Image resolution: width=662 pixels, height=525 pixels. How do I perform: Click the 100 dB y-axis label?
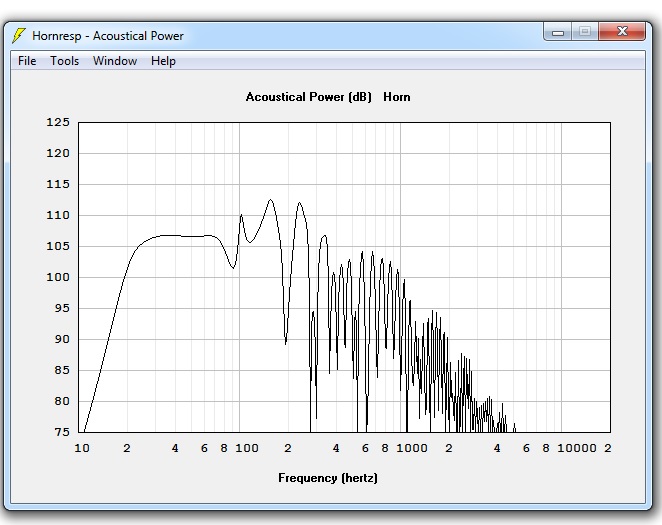[x=58, y=277]
